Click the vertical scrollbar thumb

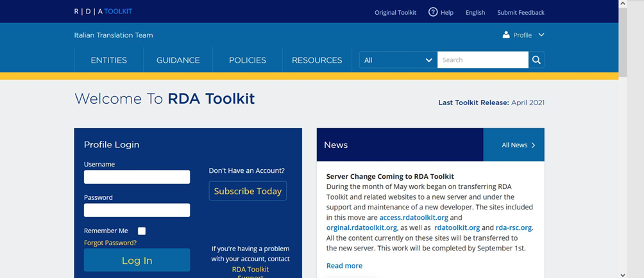click(x=623, y=42)
